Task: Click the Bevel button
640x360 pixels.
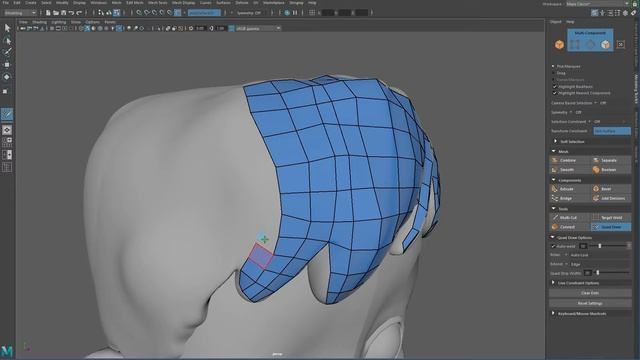Action: tap(611, 189)
